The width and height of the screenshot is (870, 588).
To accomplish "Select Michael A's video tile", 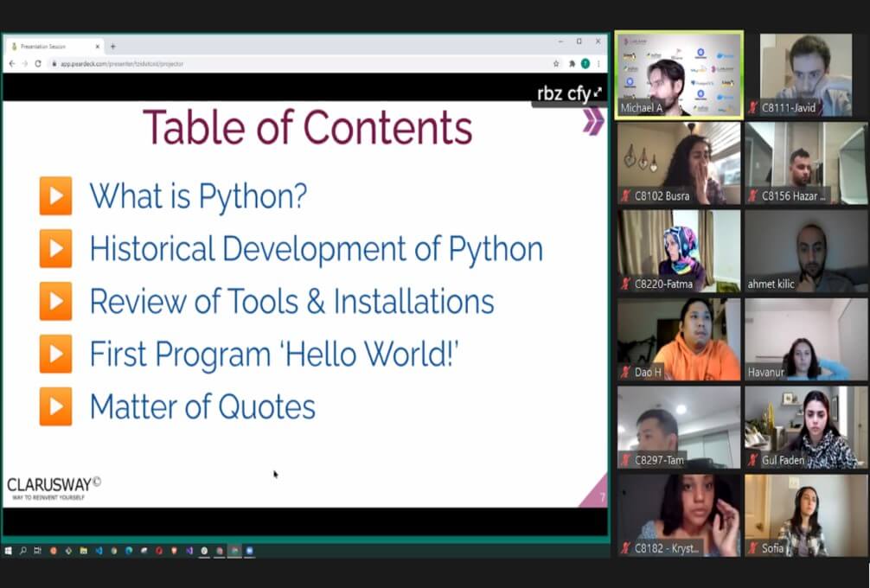I will [679, 75].
